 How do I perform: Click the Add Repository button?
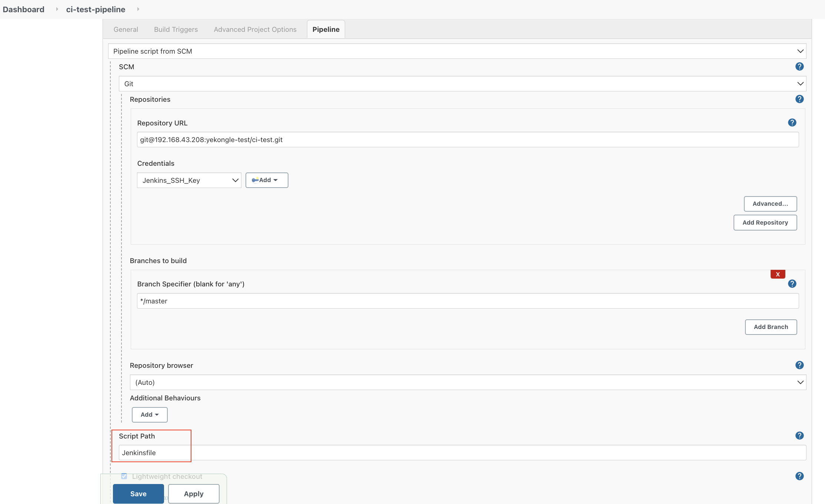tap(765, 222)
